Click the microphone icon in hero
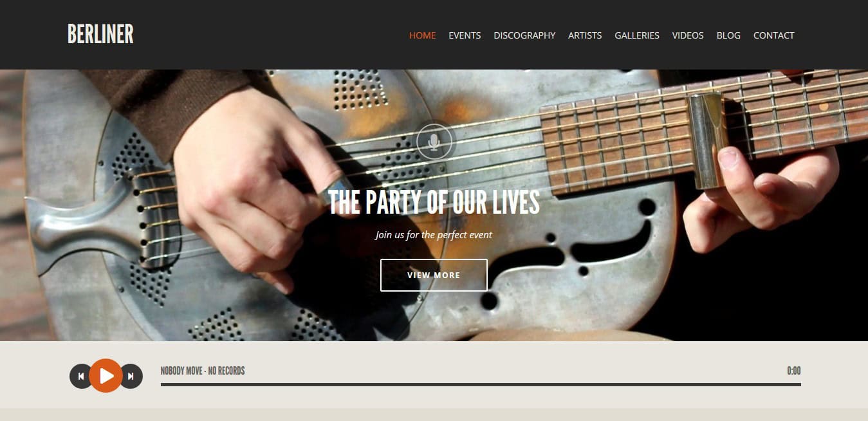Viewport: 868px width, 421px height. (x=434, y=142)
